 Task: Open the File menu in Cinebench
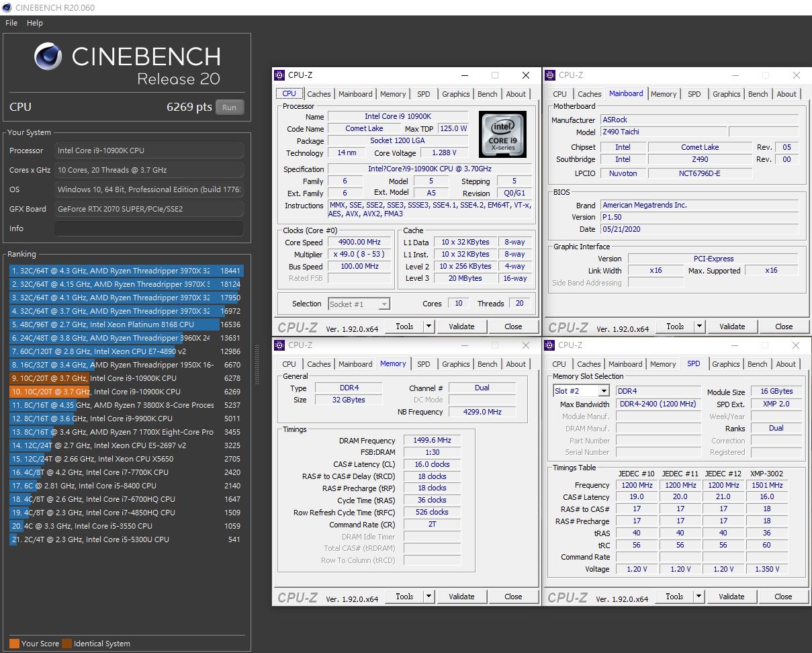point(11,23)
